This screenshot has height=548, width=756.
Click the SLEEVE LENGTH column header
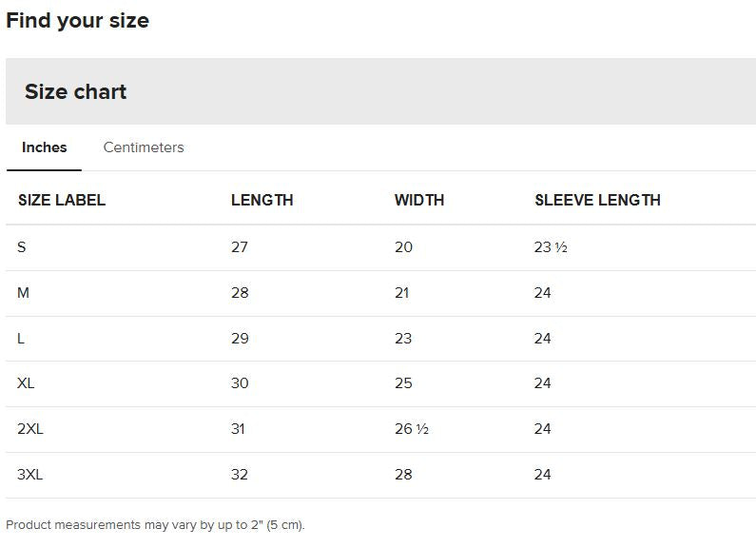[597, 200]
